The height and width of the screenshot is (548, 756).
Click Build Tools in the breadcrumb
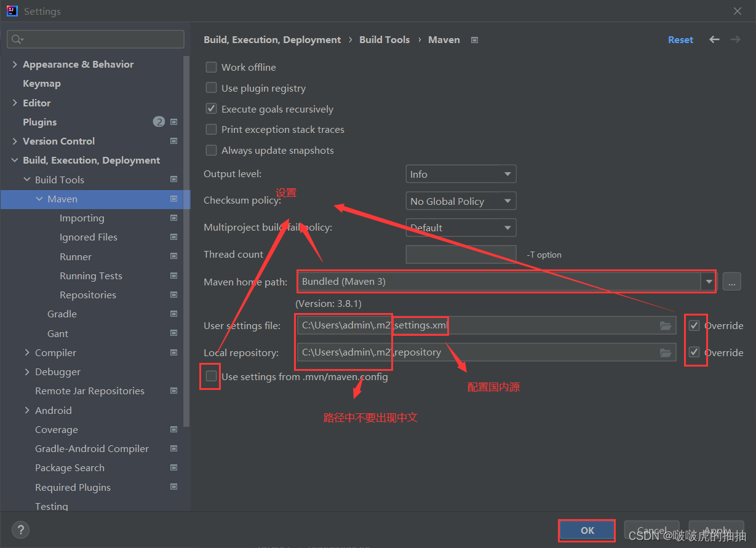384,39
